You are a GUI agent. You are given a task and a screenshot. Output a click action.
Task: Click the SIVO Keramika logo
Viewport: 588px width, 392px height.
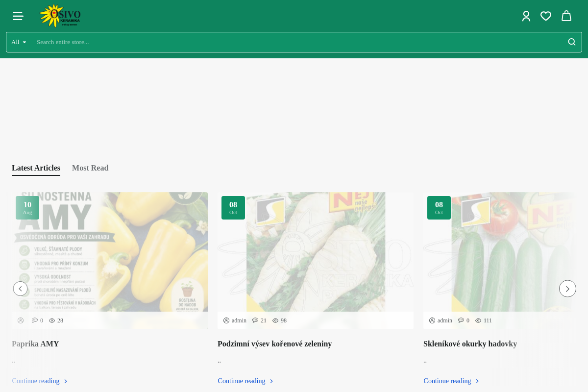coord(60,16)
